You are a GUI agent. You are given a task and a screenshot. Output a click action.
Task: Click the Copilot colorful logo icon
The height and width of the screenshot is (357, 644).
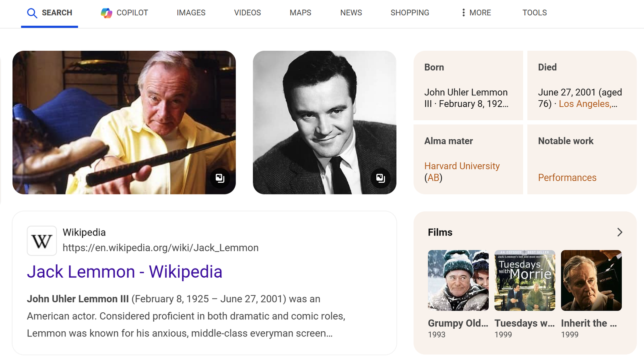point(106,13)
